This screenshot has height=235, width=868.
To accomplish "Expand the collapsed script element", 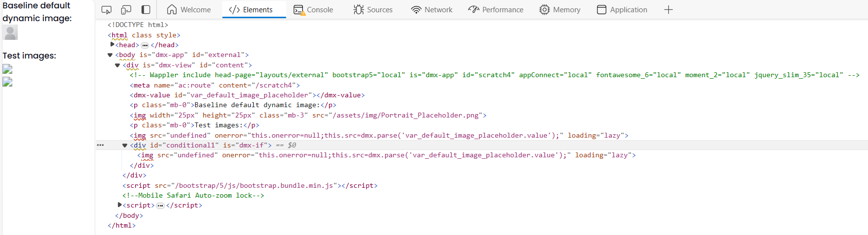I will [120, 205].
